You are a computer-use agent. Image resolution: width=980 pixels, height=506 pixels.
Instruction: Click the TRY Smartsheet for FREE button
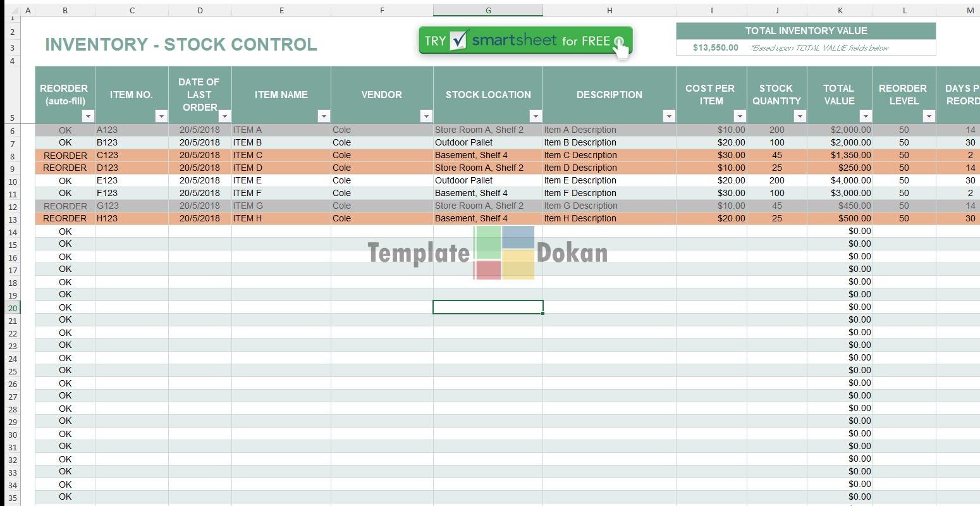point(525,41)
